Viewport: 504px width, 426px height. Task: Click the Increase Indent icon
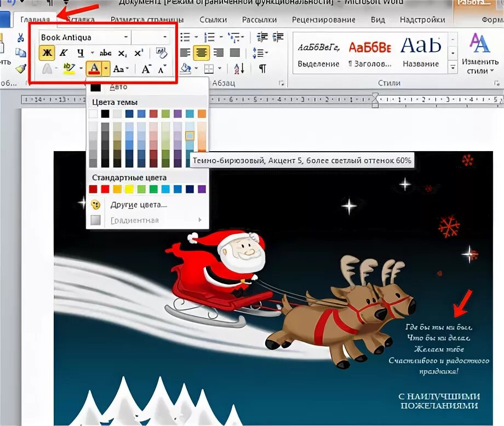coord(278,37)
